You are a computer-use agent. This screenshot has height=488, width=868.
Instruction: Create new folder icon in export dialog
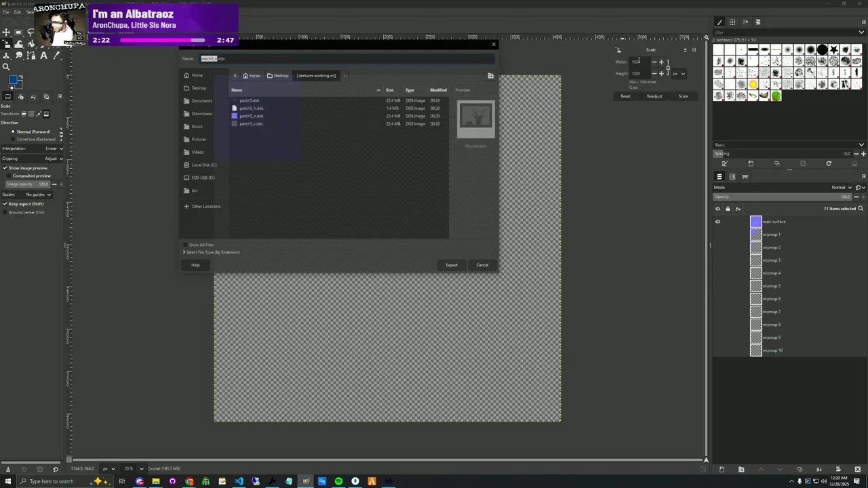click(x=490, y=76)
